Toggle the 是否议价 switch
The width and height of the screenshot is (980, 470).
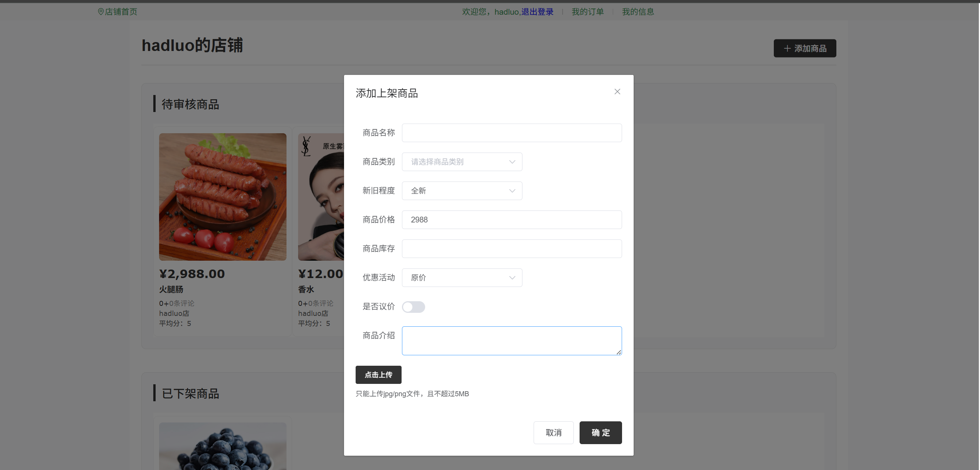pos(413,307)
